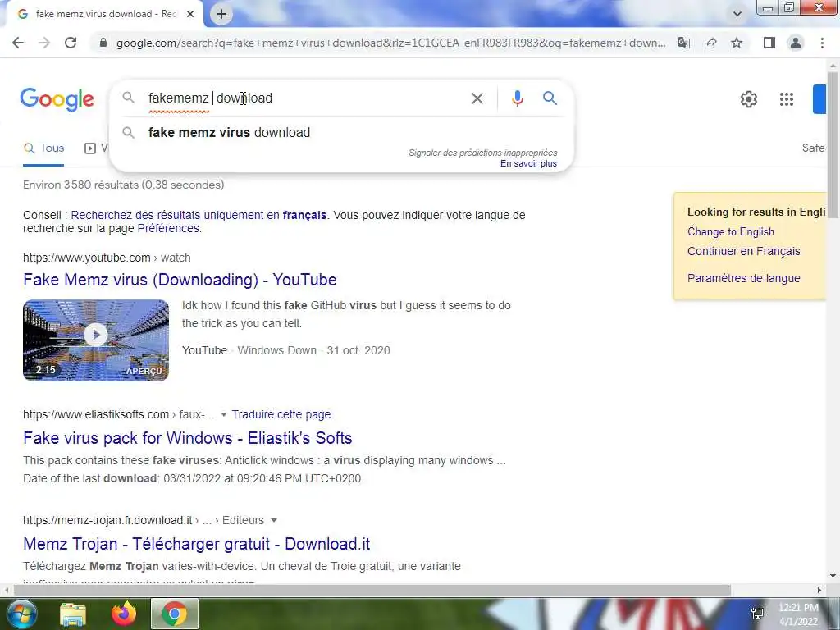Click Traduire cette page

(x=281, y=414)
